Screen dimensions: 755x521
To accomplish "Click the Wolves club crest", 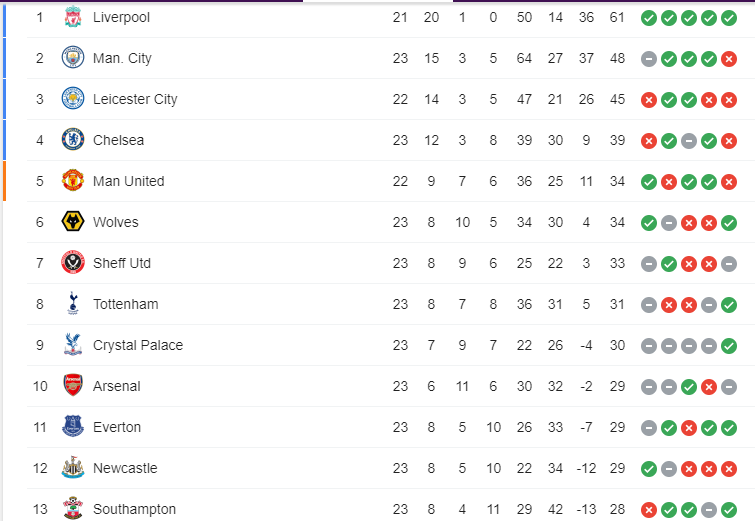I will click(72, 222).
